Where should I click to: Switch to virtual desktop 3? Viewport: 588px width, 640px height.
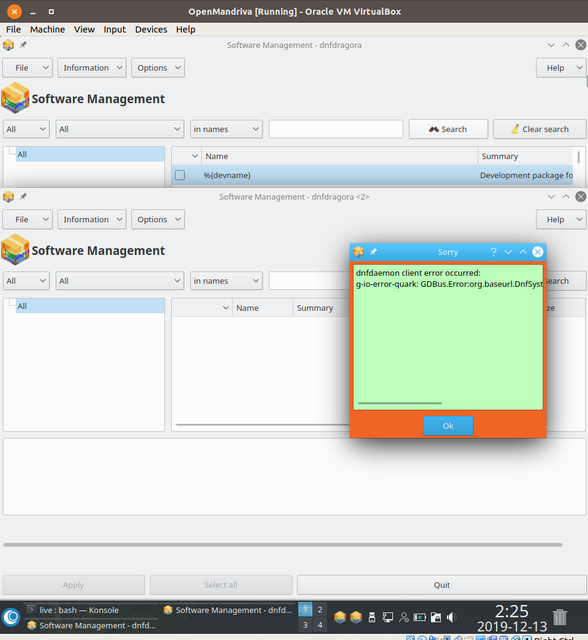[305, 625]
